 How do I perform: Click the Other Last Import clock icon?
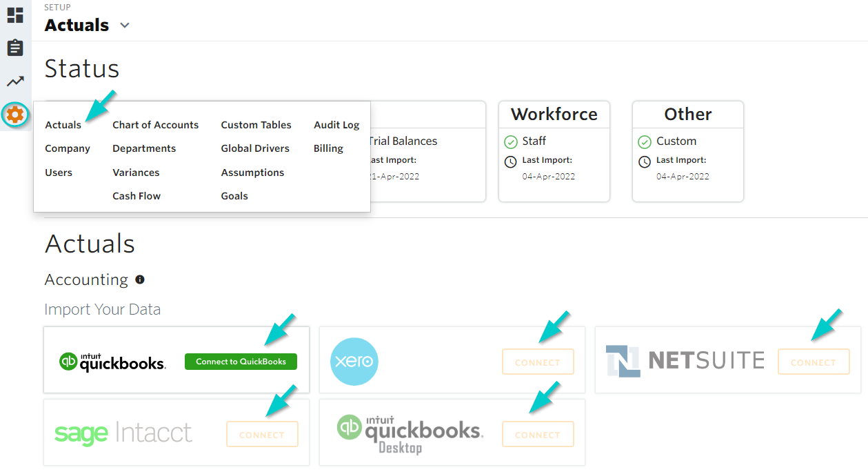tap(645, 162)
